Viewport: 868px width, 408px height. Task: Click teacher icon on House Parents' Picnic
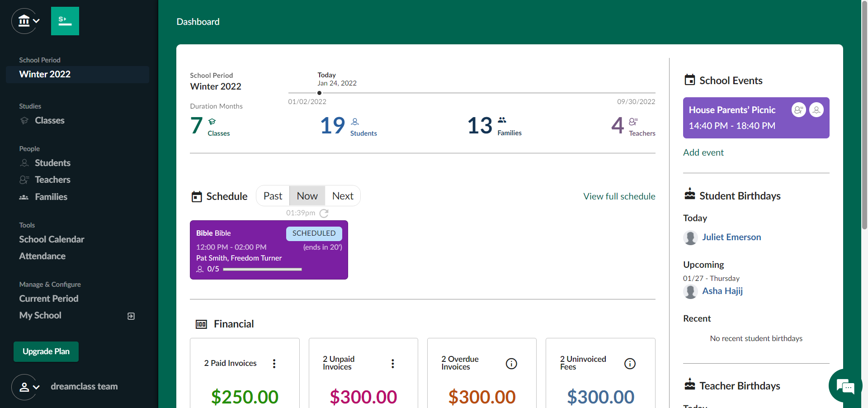point(798,110)
